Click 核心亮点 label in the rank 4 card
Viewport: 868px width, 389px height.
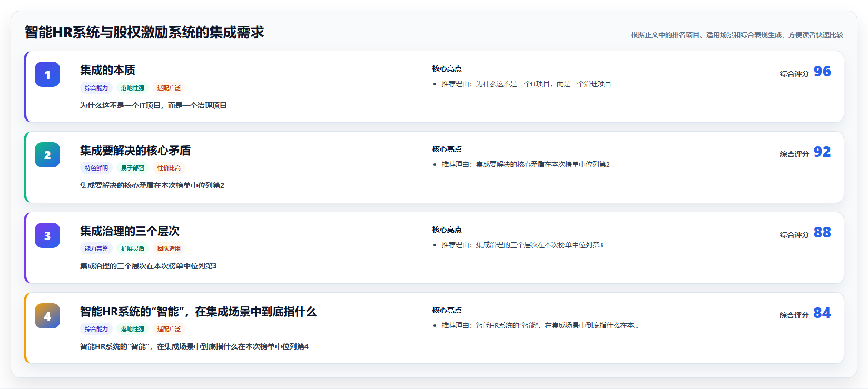tap(447, 310)
